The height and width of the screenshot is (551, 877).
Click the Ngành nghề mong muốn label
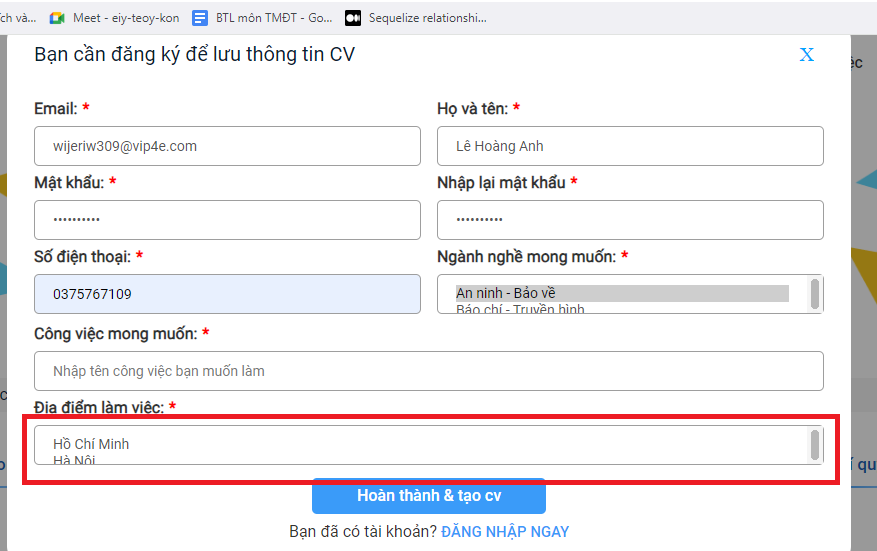pyautogui.click(x=526, y=257)
